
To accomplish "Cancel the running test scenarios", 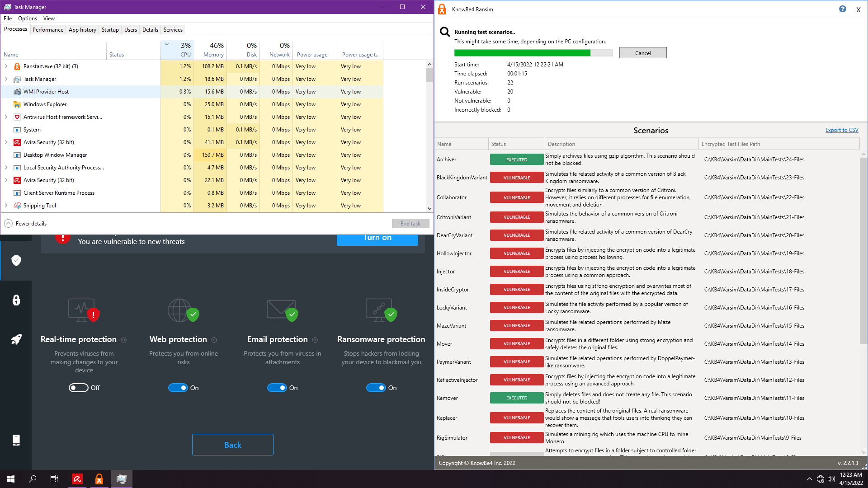I will click(x=642, y=53).
